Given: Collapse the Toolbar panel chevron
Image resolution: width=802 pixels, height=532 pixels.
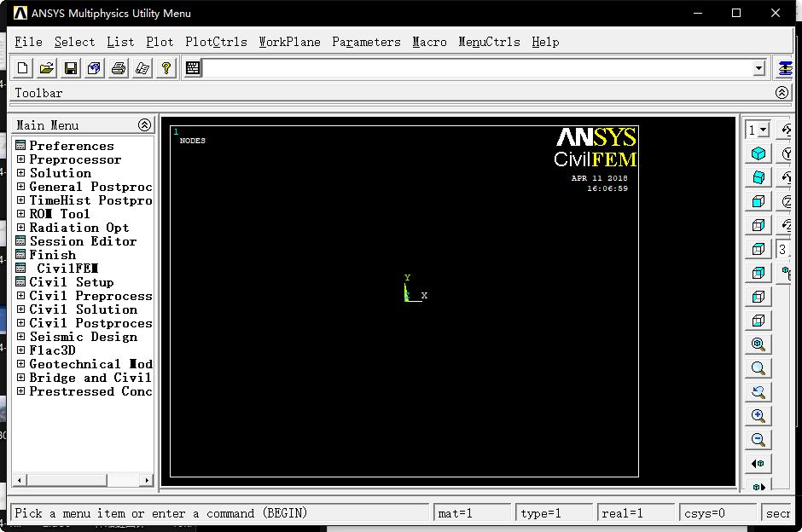Looking at the screenshot, I should (782, 92).
